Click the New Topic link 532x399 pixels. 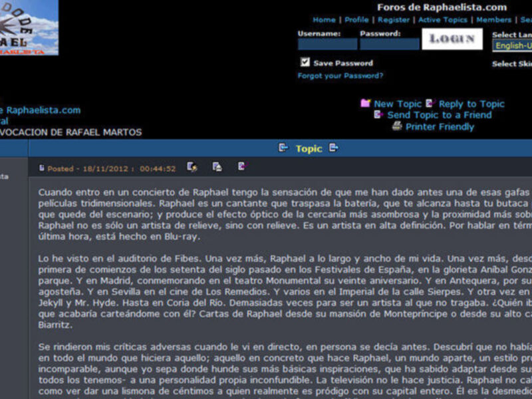(398, 104)
